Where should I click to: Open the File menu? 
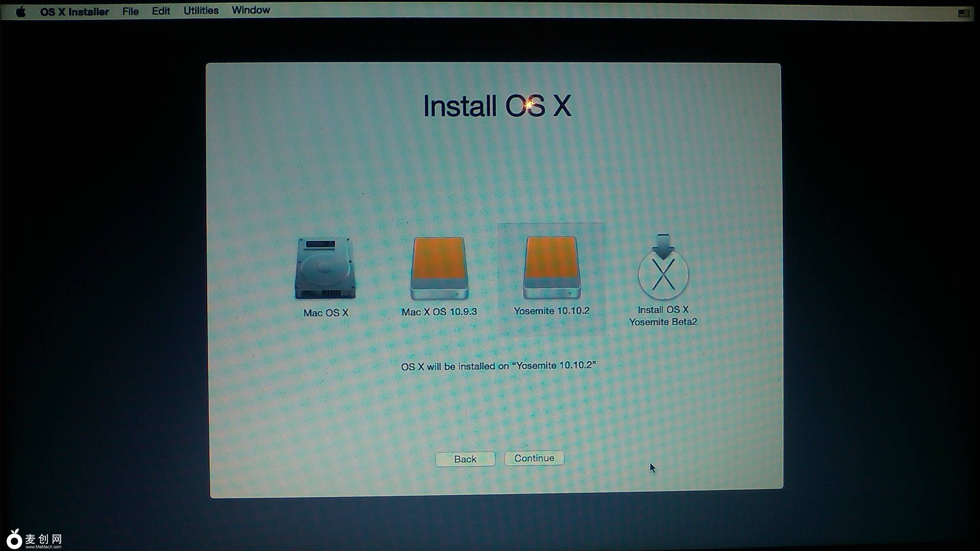tap(130, 11)
